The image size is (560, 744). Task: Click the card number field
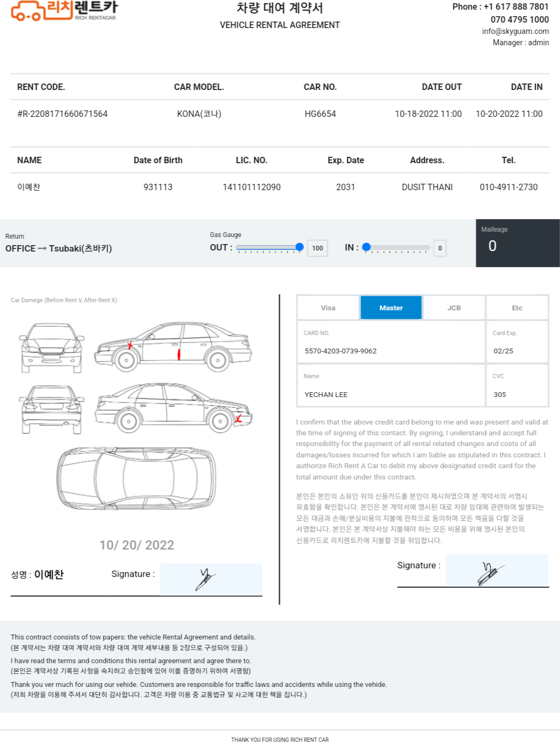click(391, 342)
